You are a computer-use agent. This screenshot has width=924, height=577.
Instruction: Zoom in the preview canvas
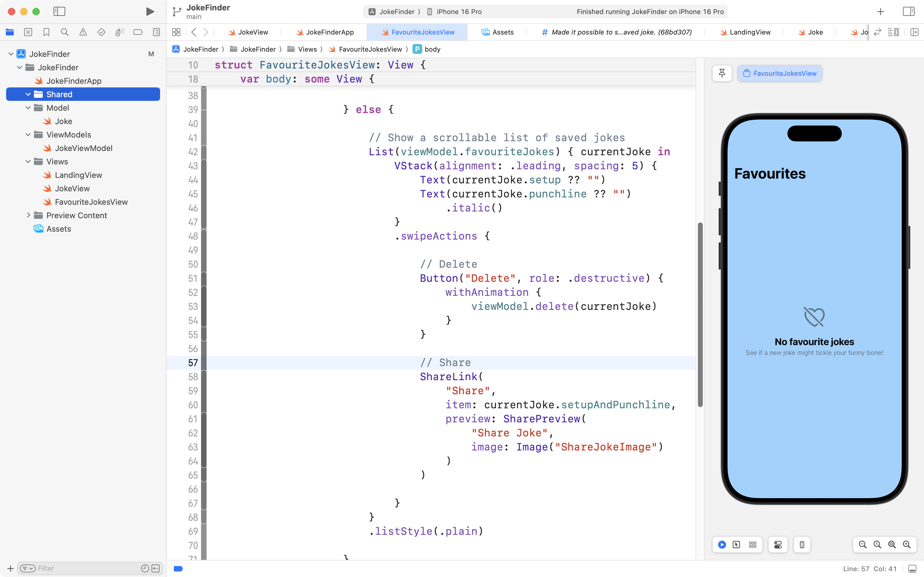coord(907,545)
